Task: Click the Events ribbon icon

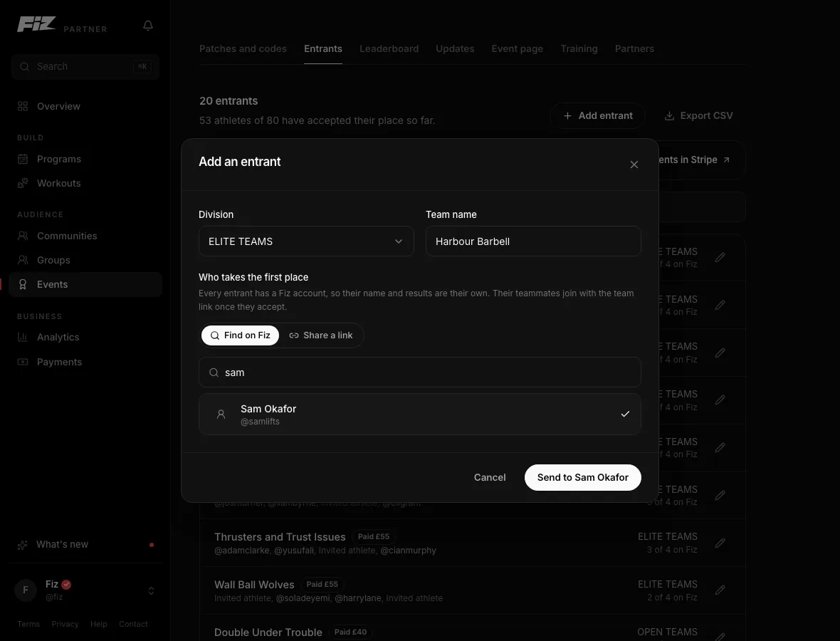Action: pyautogui.click(x=23, y=285)
